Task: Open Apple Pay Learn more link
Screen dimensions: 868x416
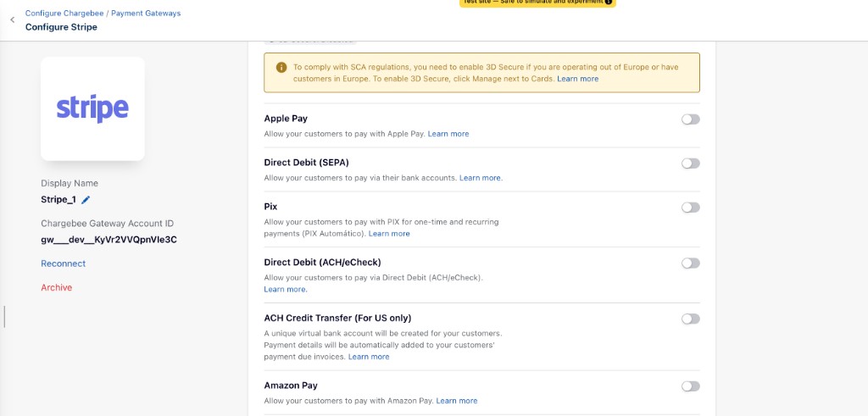Action: 448,134
